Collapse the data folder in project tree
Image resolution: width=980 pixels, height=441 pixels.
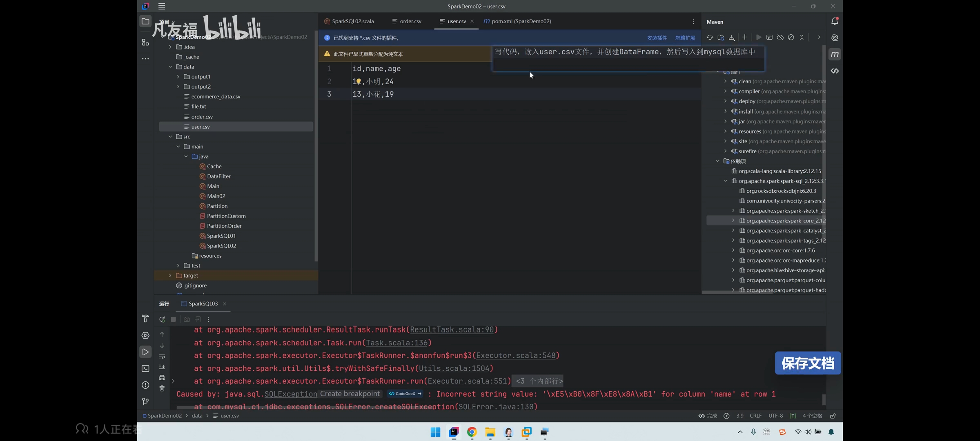[170, 67]
